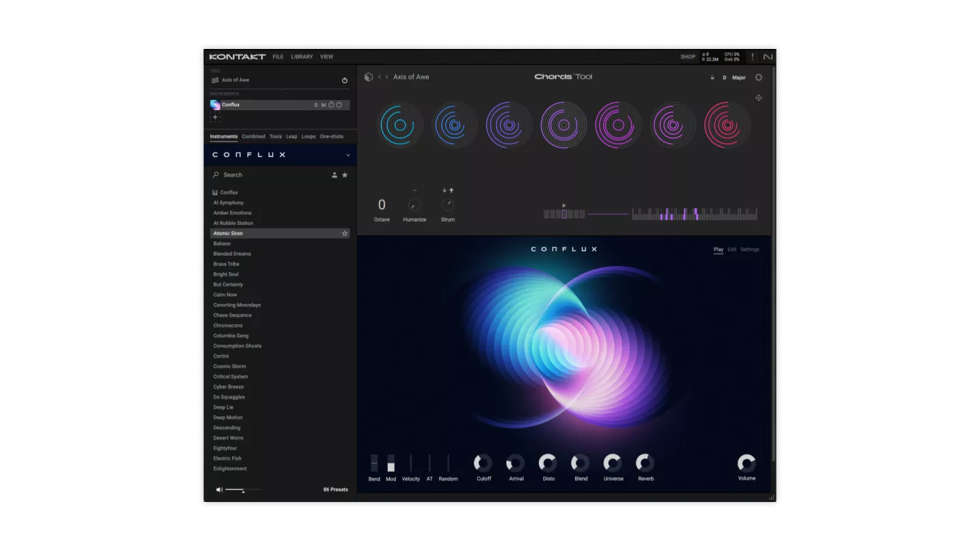
Task: Click the preview speaker volume icon
Action: click(219, 490)
